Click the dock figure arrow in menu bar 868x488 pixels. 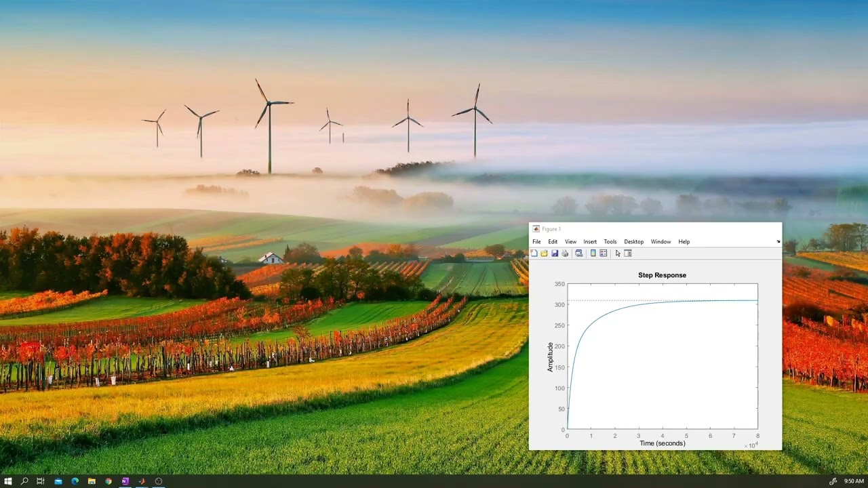778,242
